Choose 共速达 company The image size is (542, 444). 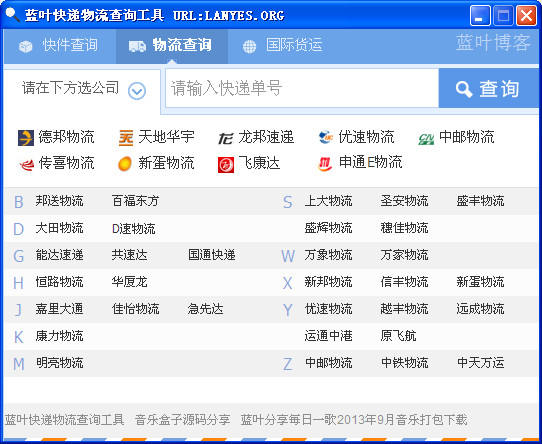130,255
